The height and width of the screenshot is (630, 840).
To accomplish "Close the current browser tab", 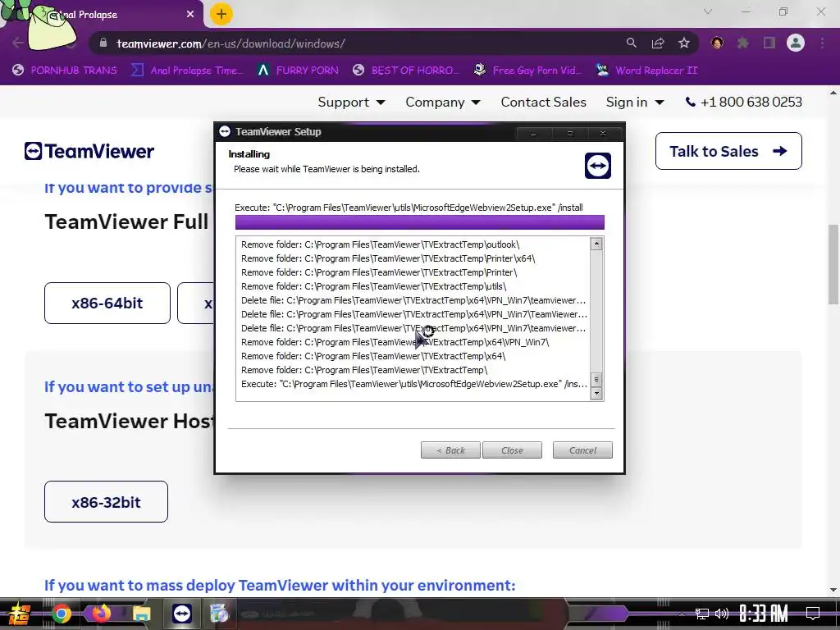I will click(190, 15).
